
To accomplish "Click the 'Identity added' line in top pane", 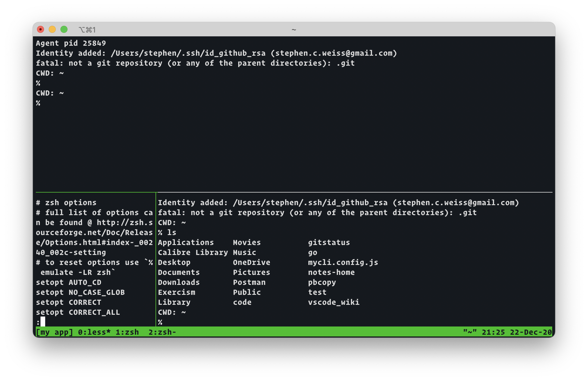I will (x=216, y=53).
